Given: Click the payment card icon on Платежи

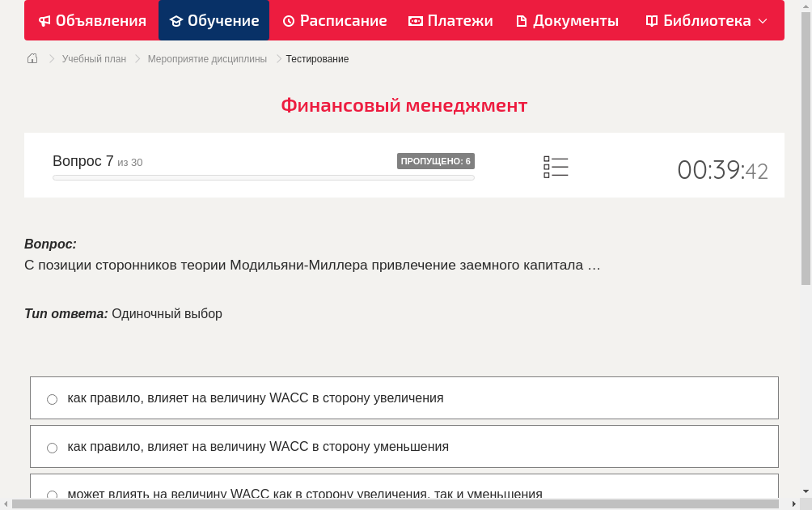Looking at the screenshot, I should [417, 20].
